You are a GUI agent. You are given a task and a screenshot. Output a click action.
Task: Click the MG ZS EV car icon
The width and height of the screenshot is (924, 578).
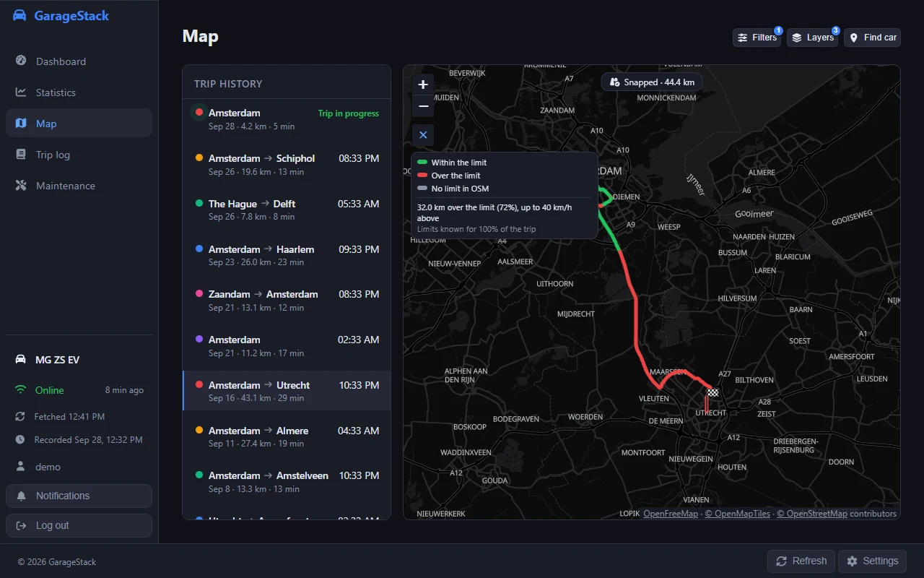pyautogui.click(x=21, y=360)
